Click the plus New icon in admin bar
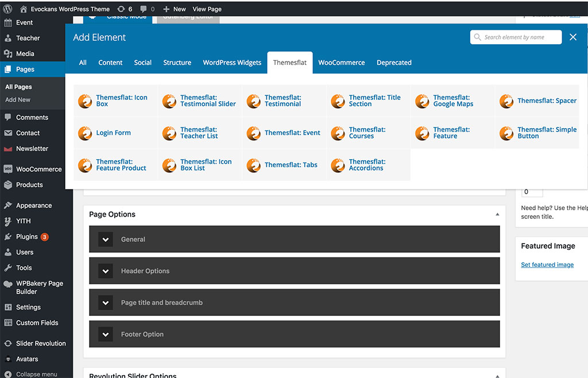Viewport: 588px width, 378px height. point(166,9)
